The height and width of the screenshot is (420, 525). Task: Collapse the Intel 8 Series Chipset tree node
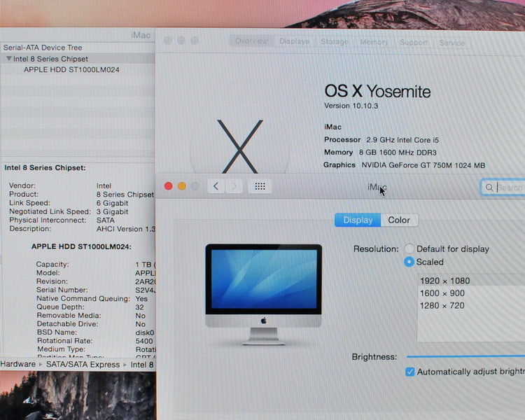(8, 59)
